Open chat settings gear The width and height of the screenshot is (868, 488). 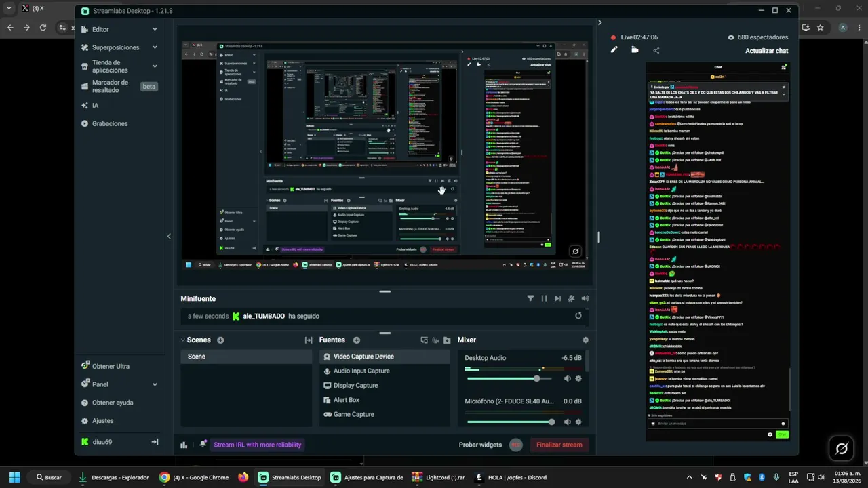point(770,434)
